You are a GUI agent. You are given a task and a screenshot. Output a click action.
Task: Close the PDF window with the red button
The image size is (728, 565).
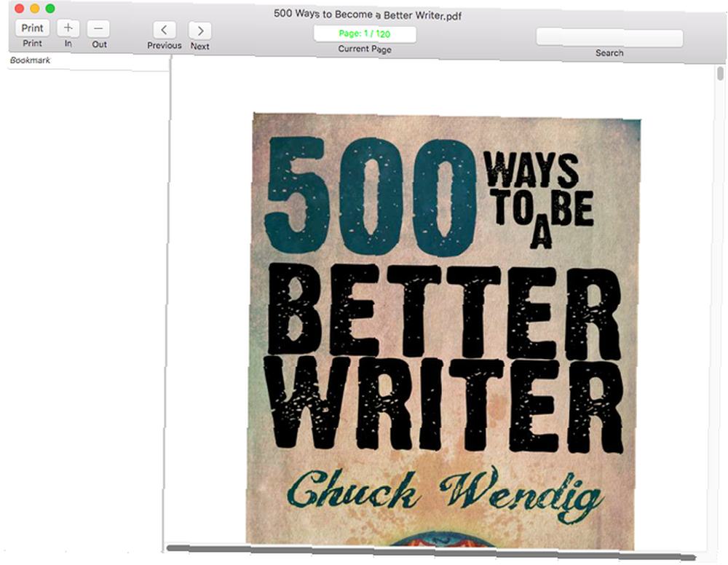coord(20,8)
